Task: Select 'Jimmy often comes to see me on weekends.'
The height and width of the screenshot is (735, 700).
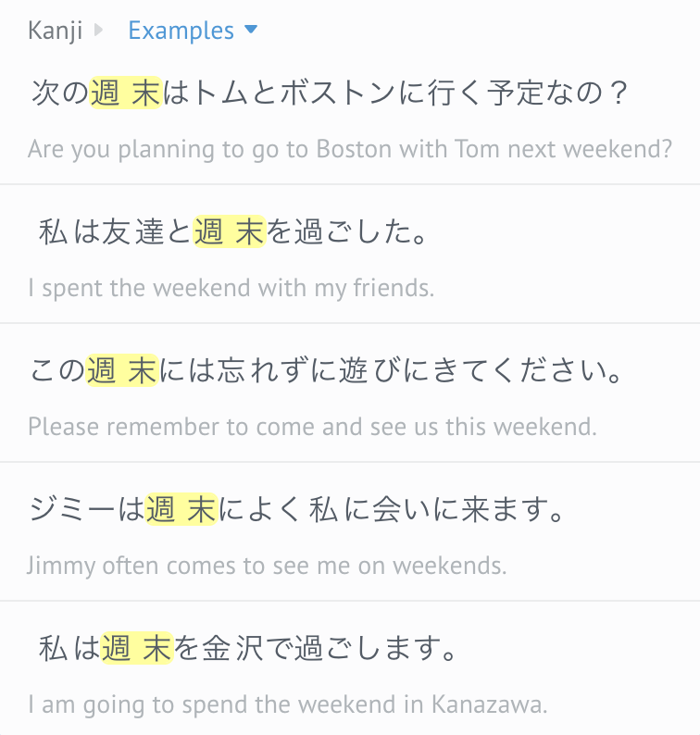Action: [267, 566]
